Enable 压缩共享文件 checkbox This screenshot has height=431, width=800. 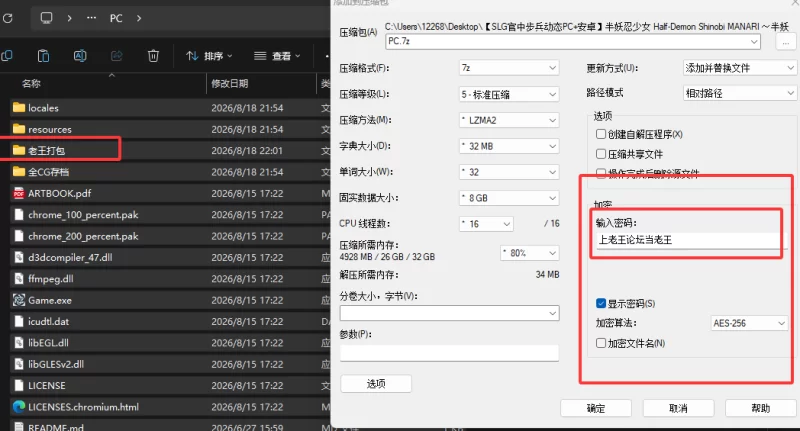point(601,154)
